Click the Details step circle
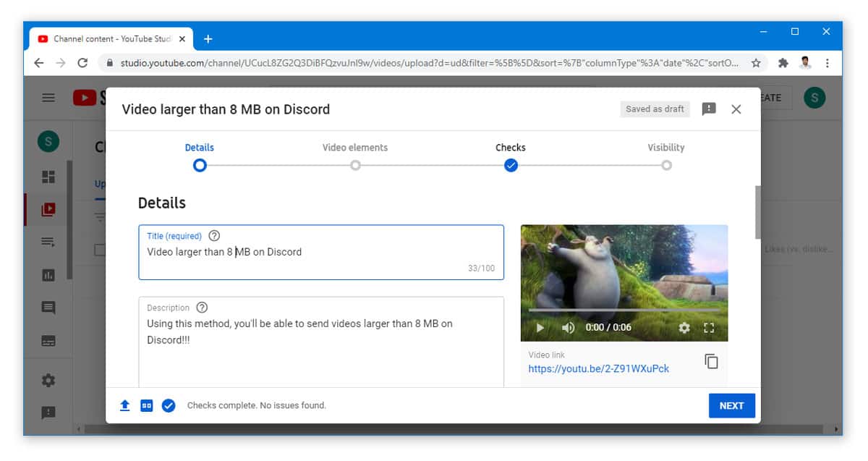The width and height of the screenshot is (868, 461). coord(200,165)
